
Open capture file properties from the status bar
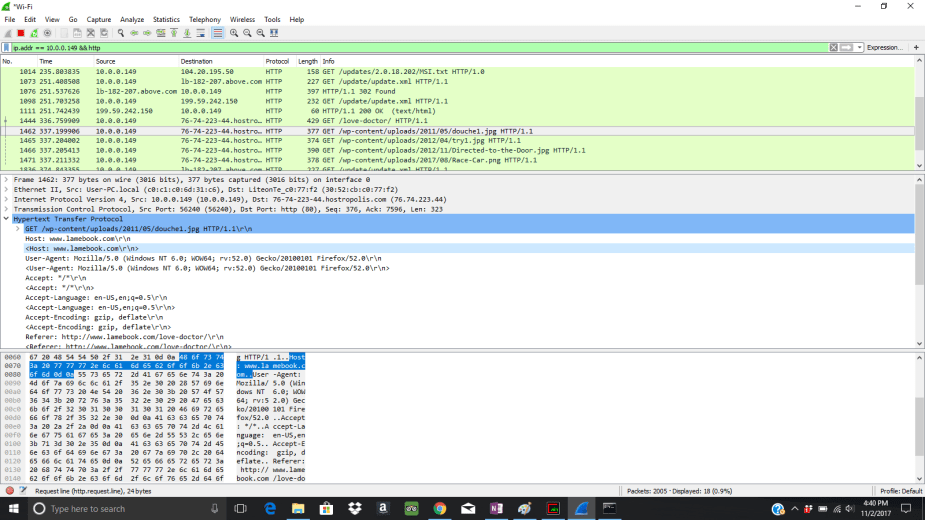(x=22, y=491)
